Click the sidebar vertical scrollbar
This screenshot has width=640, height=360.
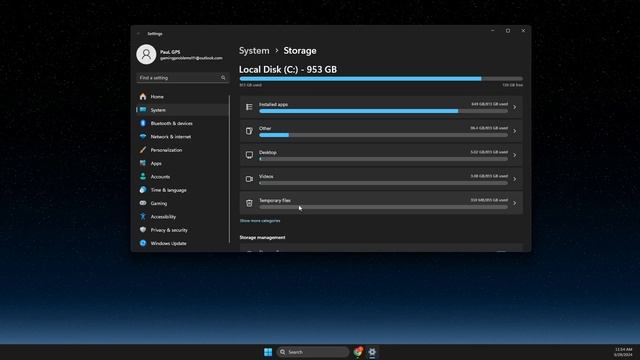click(230, 169)
